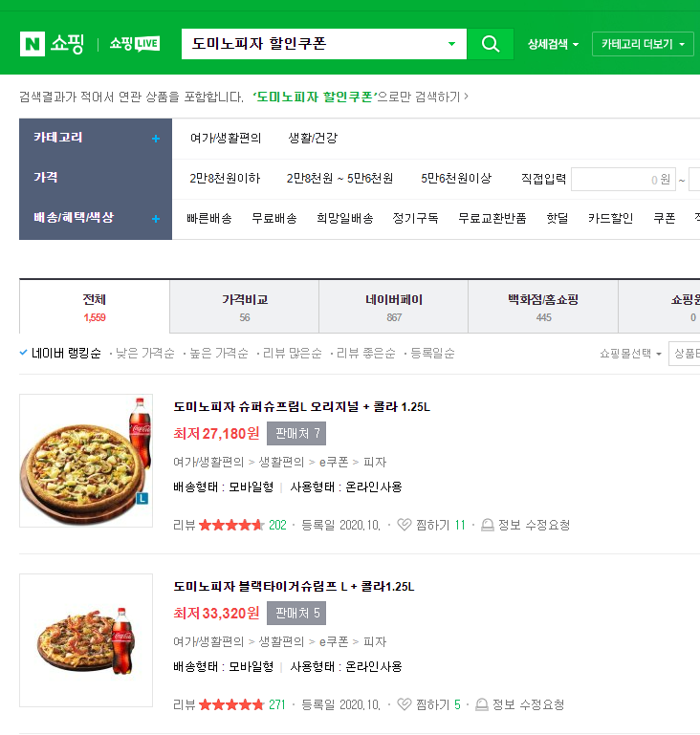Click the review stars of 블랙타이거슈림프
This screenshot has width=700, height=735.
coord(231,704)
